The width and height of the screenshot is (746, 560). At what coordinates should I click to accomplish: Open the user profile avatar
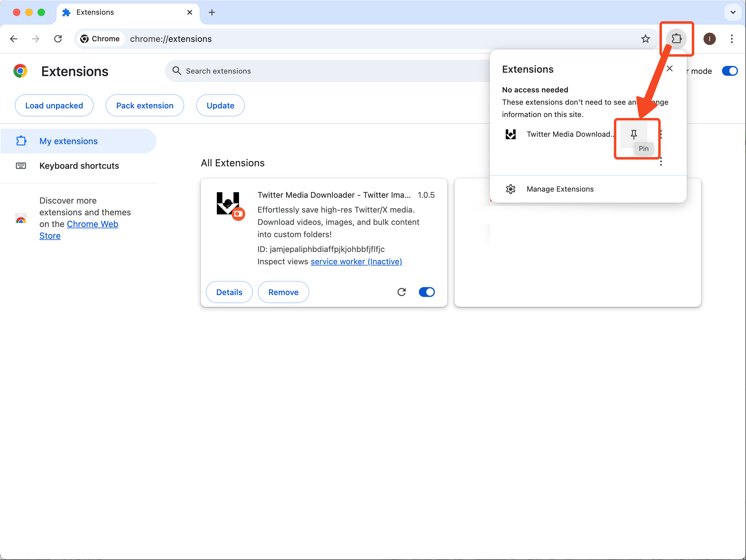(709, 39)
